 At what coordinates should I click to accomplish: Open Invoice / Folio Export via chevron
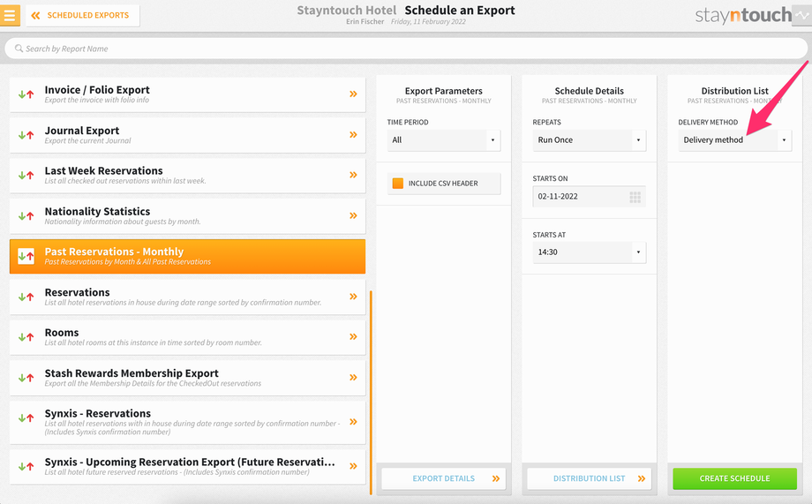coord(353,94)
